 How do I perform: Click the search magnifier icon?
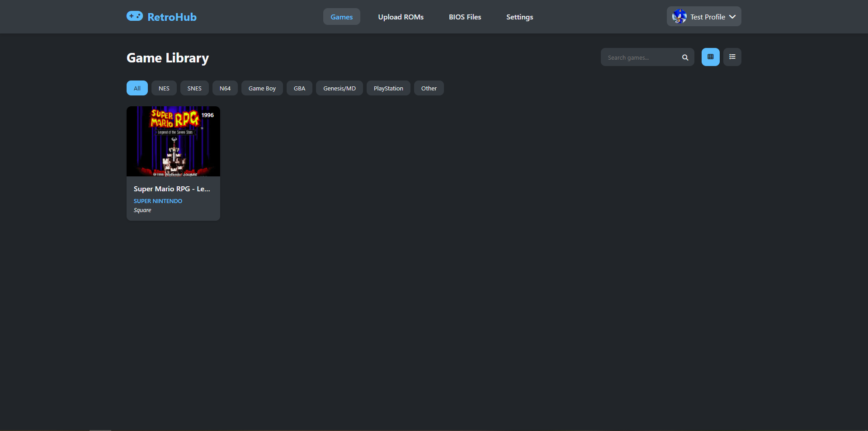tap(685, 57)
